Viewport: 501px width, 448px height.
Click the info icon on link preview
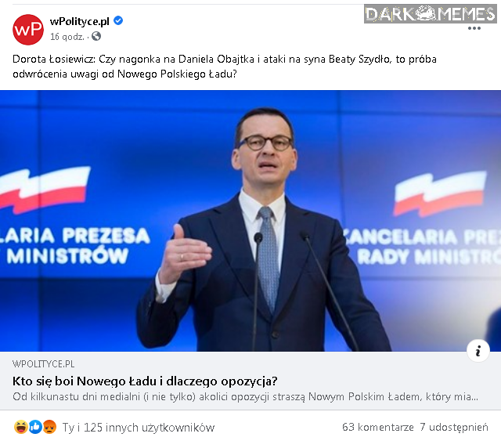pyautogui.click(x=478, y=351)
